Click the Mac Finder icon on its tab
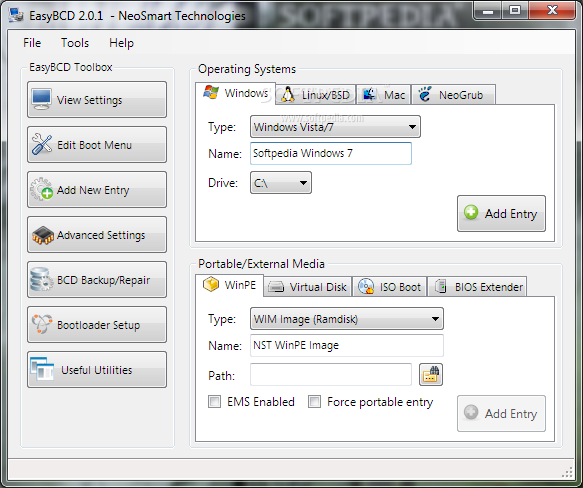583x488 pixels. 369,94
